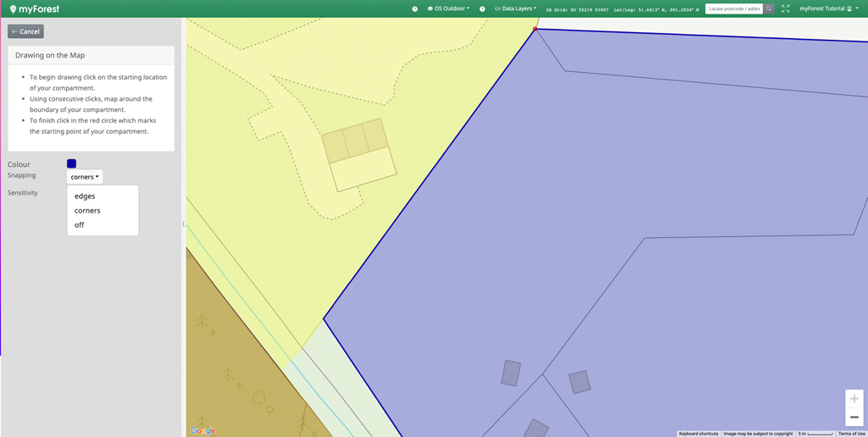Open the myForest Tutorial account menu

point(826,8)
